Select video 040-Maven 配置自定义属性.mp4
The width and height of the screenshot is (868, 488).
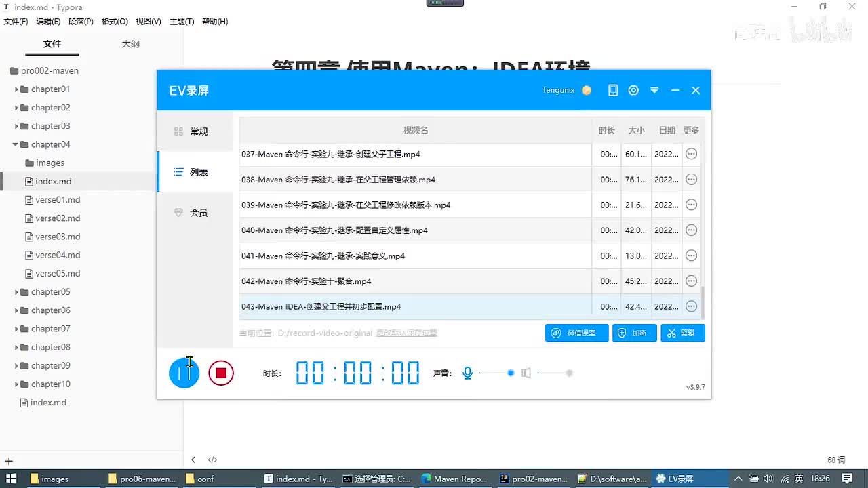pos(415,230)
